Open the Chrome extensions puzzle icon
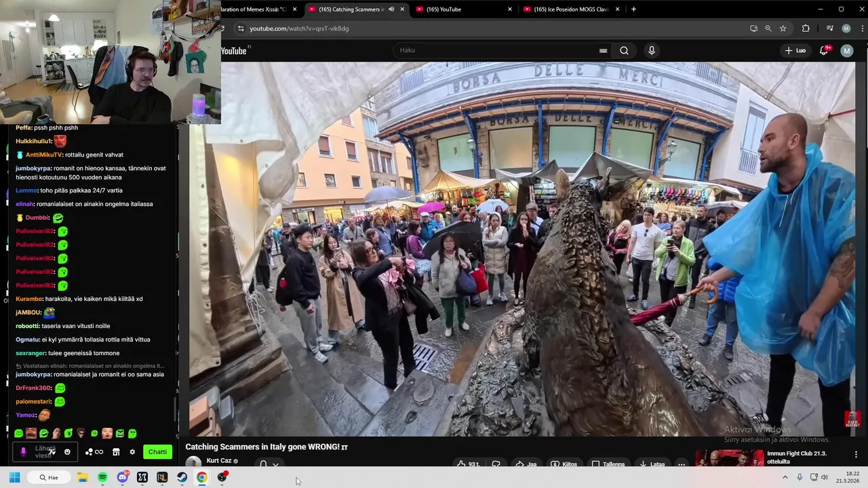 806,28
